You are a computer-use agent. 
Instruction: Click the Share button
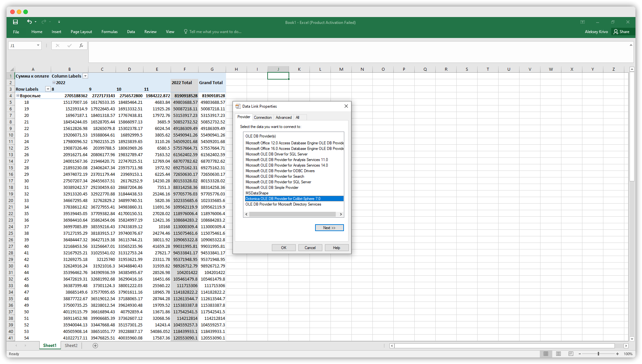pyautogui.click(x=621, y=32)
